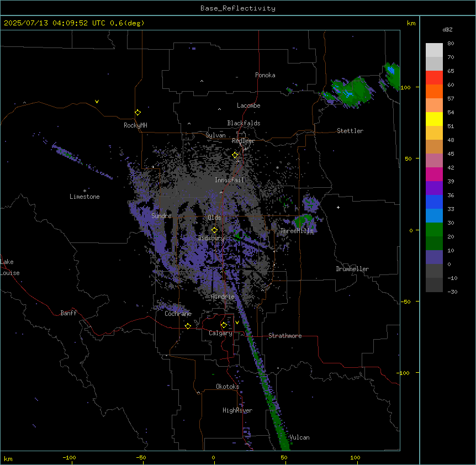Pick the 54 dBZ yellow legend swatch

pyautogui.click(x=434, y=119)
